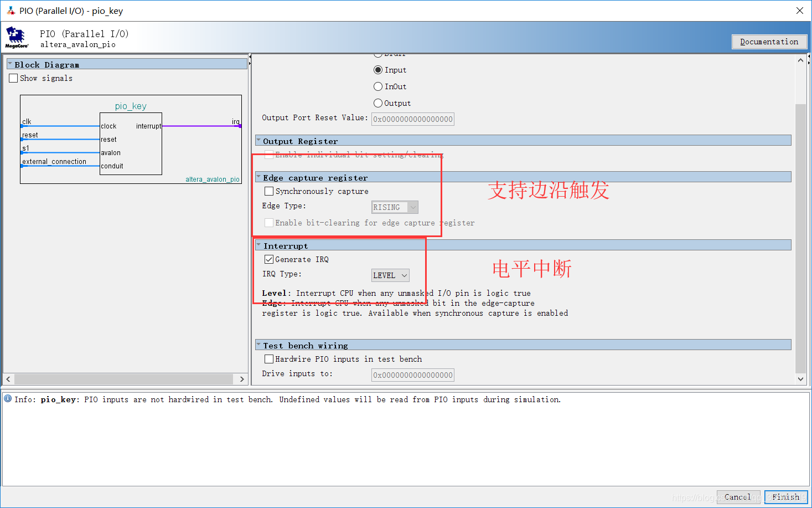Click the conduit port label in diagram
812x508 pixels.
112,166
